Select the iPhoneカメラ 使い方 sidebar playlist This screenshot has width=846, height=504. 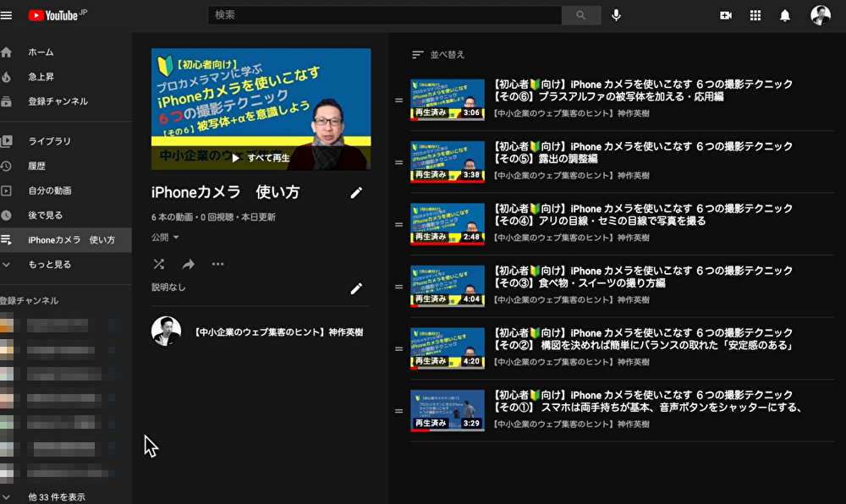click(66, 240)
